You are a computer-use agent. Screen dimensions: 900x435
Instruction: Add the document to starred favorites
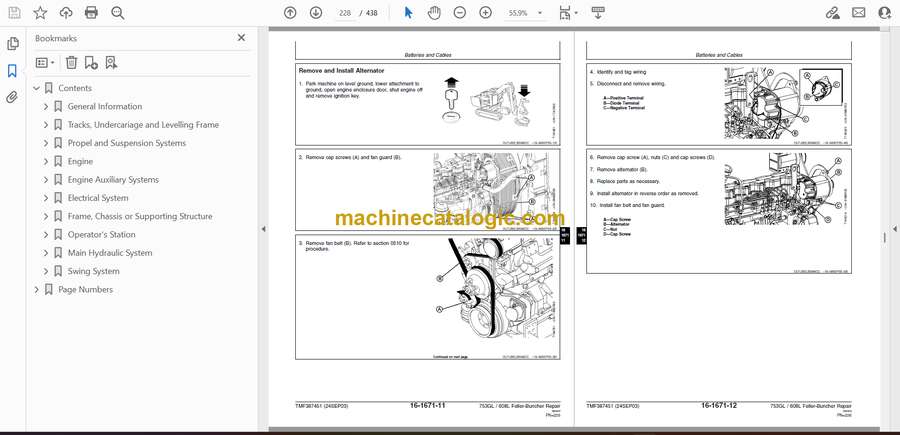tap(40, 13)
